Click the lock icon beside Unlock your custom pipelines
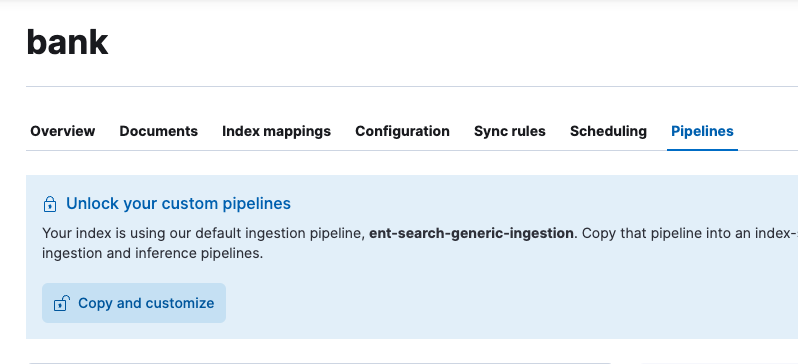 (49, 204)
